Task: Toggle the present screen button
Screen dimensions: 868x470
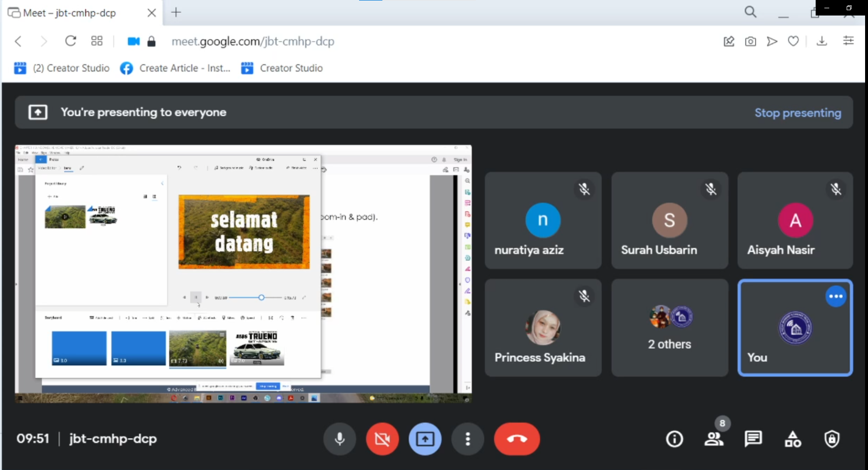Action: (425, 439)
